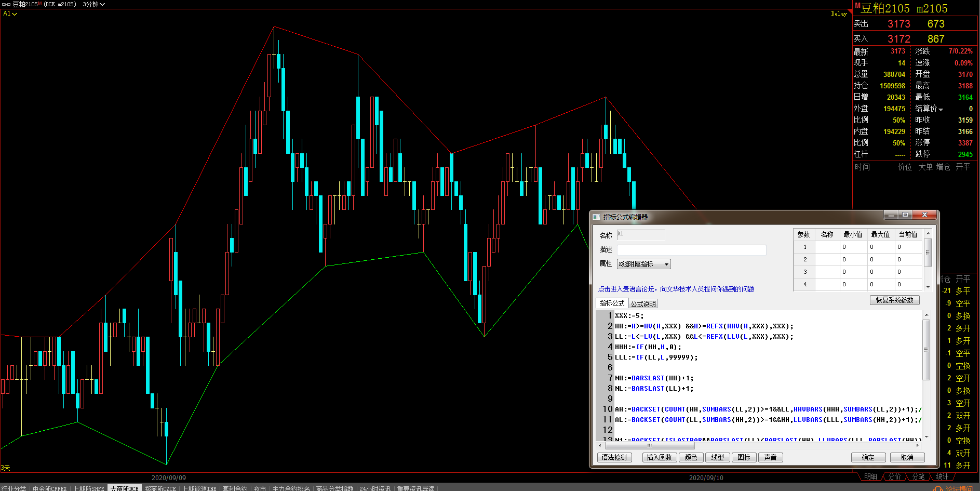Click the 颜色 button in formula editor
Viewport: 980px width, 491px height.
point(691,457)
